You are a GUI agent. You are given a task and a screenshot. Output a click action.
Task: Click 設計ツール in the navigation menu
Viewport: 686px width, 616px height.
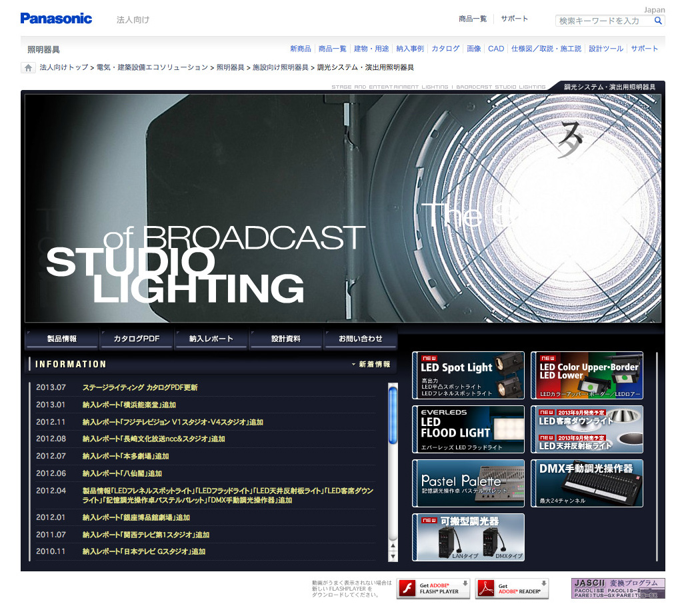click(x=606, y=49)
